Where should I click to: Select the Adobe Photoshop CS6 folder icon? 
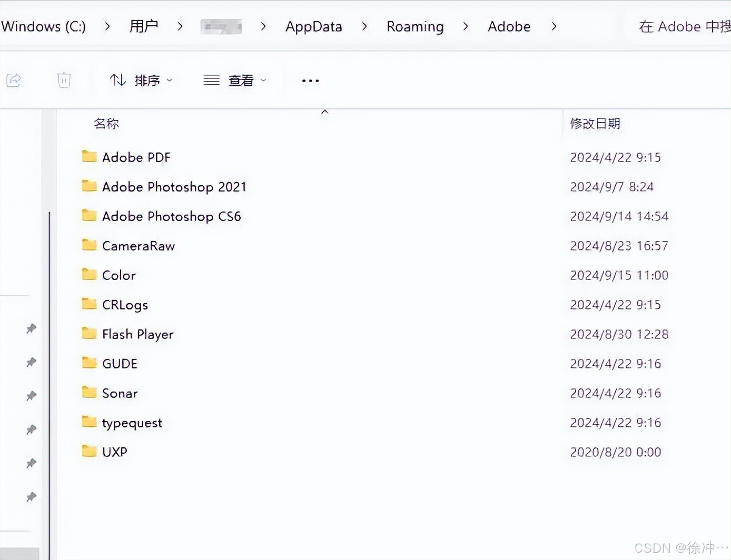coord(89,215)
